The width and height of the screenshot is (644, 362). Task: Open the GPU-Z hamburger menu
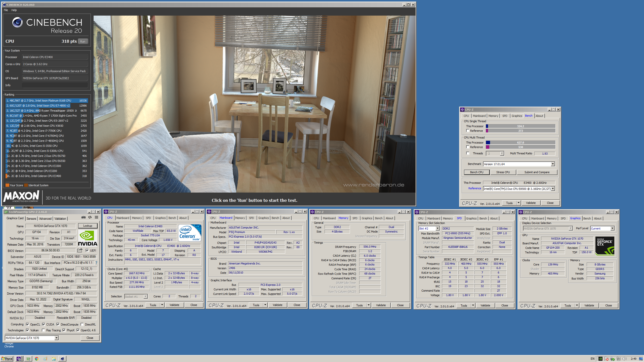[x=96, y=217]
